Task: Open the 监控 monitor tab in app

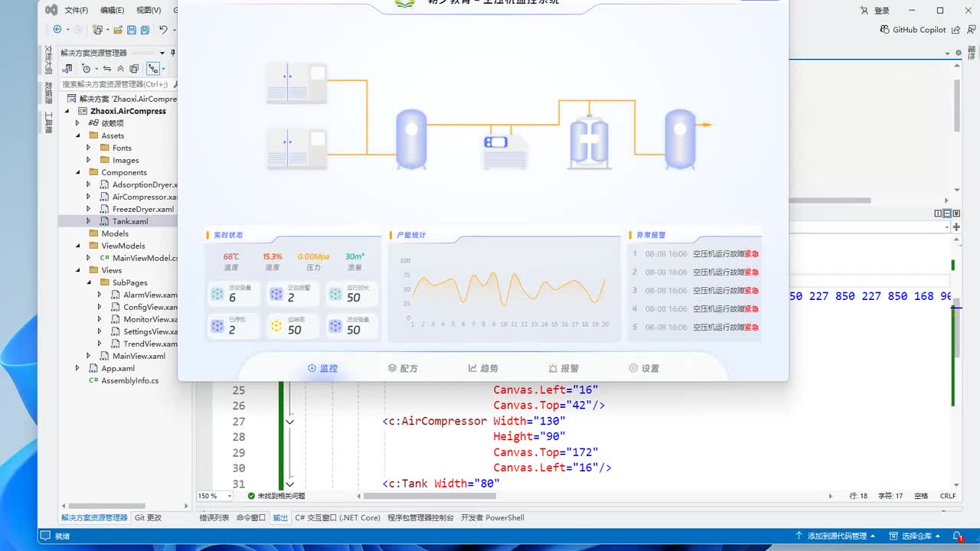Action: coord(322,368)
